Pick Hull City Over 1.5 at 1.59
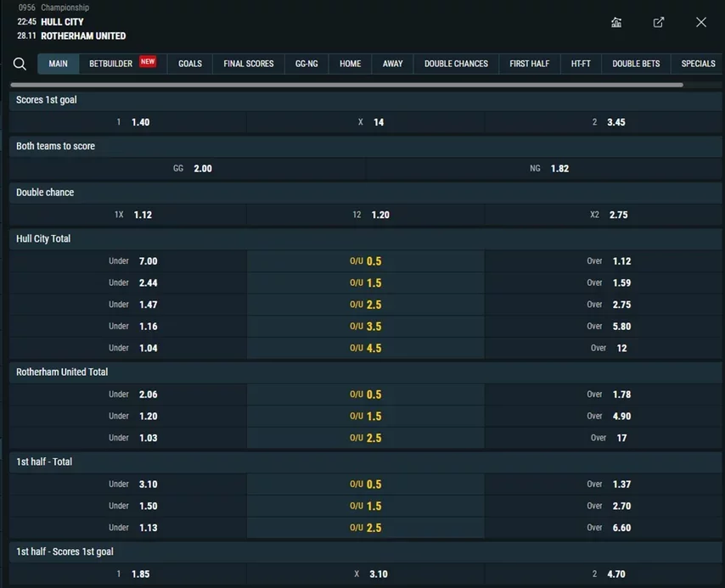 coord(604,283)
